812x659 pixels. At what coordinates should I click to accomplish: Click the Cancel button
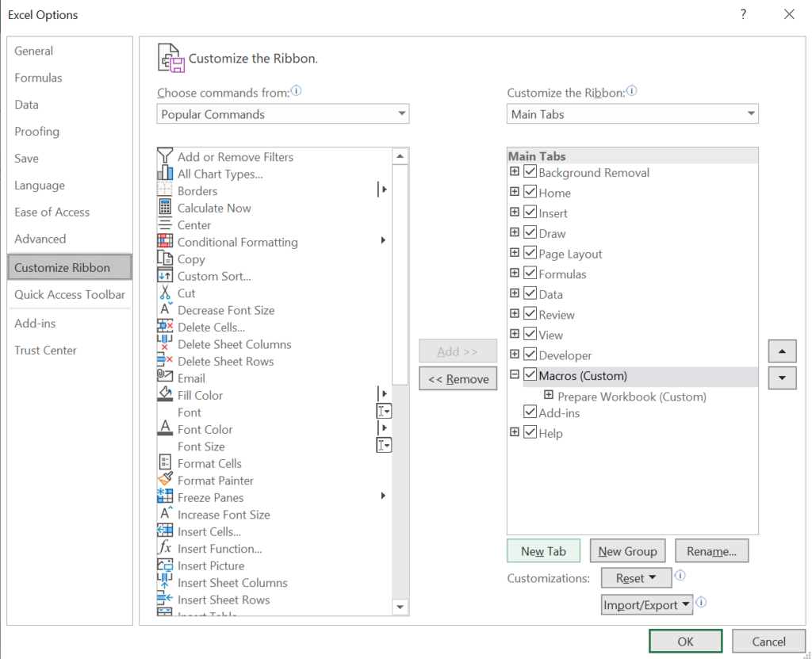(768, 642)
